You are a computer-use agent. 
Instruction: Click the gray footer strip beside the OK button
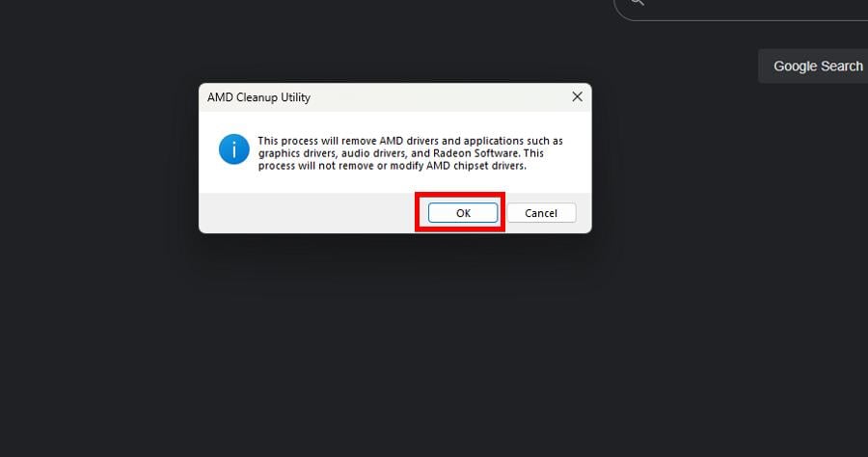308,213
